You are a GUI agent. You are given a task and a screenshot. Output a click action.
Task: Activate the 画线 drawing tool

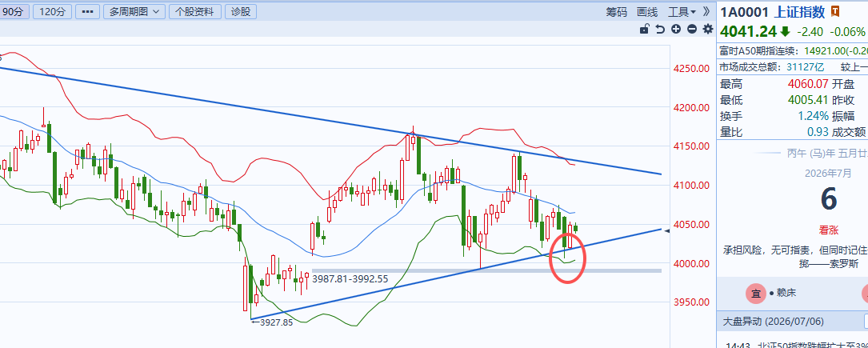pyautogui.click(x=646, y=12)
